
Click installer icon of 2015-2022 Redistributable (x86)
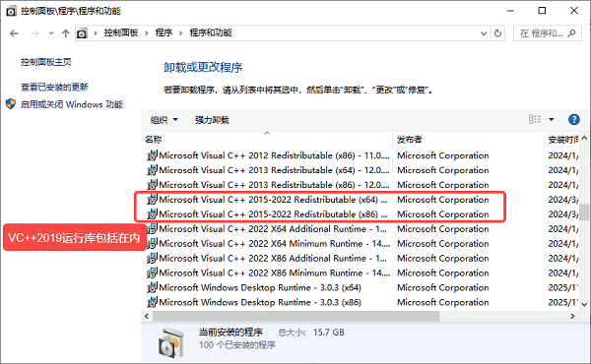tap(152, 214)
